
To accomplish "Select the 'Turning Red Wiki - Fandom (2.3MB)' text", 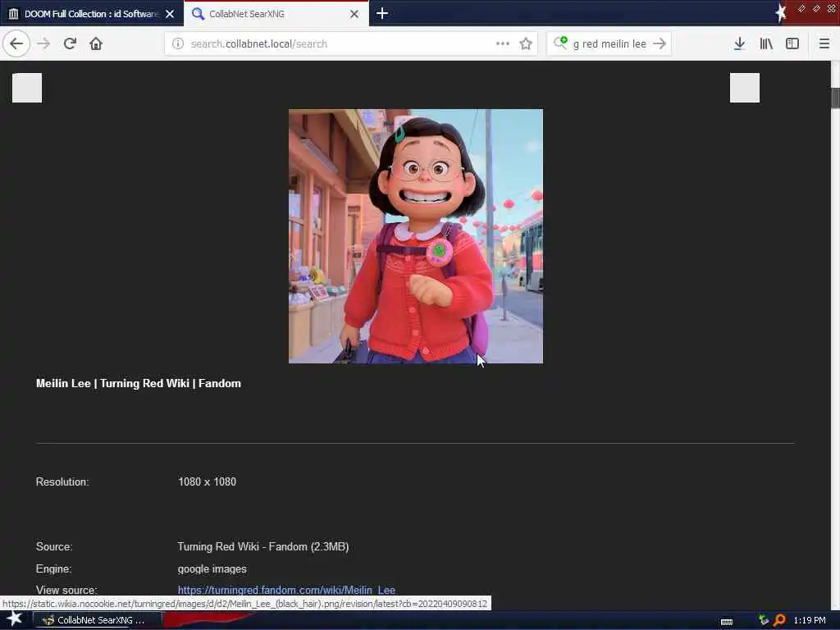I will [263, 546].
